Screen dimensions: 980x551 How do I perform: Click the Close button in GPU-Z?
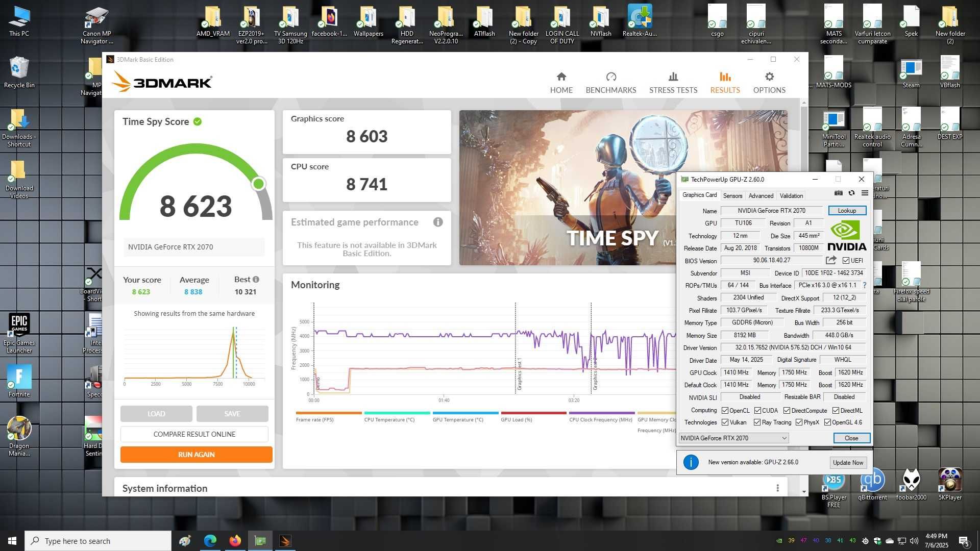851,438
